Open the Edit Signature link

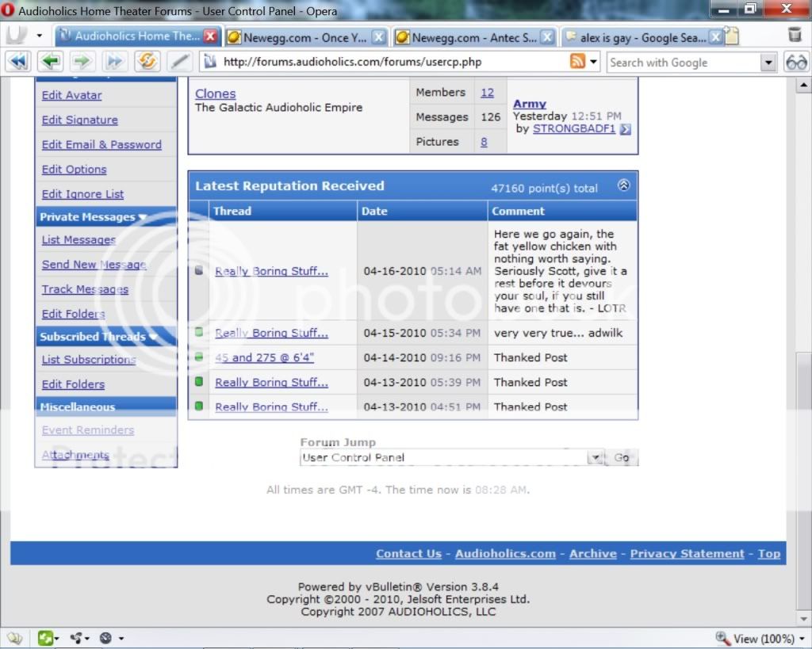tap(79, 120)
